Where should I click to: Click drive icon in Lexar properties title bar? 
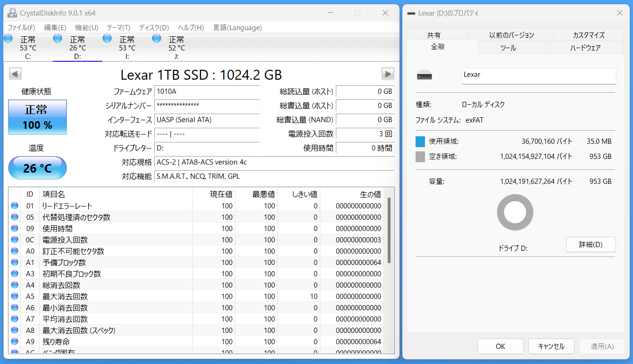412,13
